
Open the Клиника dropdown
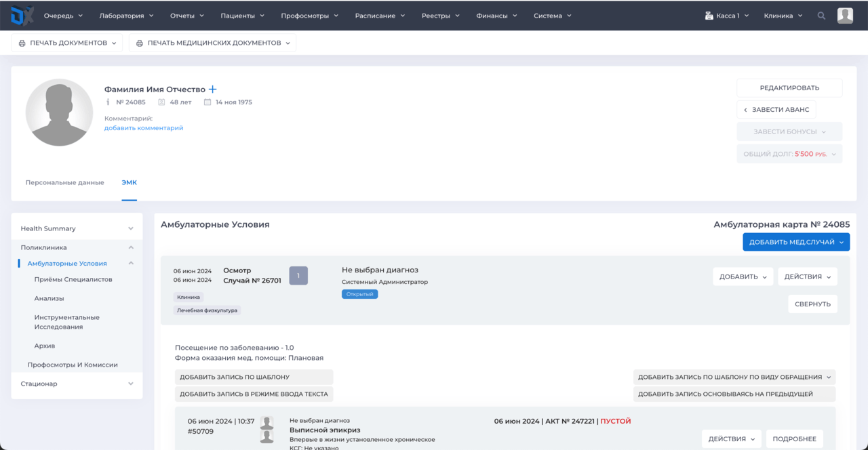tap(783, 16)
